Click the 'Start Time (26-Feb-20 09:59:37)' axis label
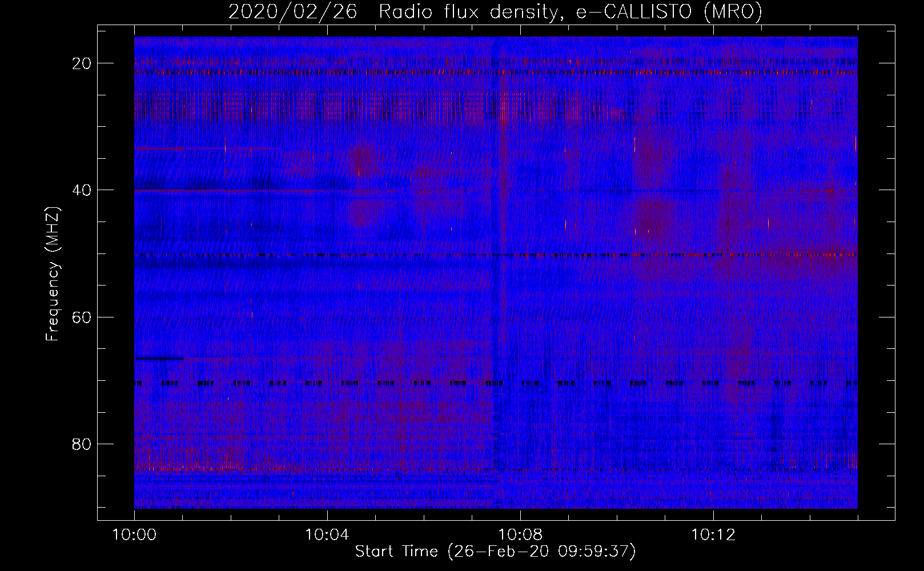924x571 pixels. tap(495, 552)
